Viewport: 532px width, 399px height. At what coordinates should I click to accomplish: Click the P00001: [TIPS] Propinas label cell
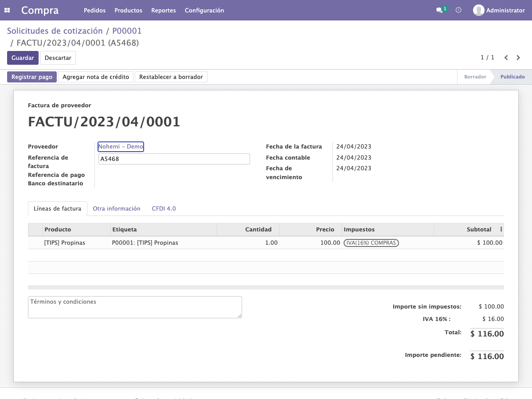click(164, 243)
